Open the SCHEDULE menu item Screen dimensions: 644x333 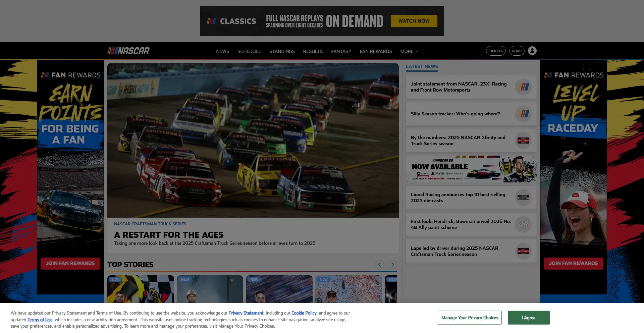coord(249,51)
